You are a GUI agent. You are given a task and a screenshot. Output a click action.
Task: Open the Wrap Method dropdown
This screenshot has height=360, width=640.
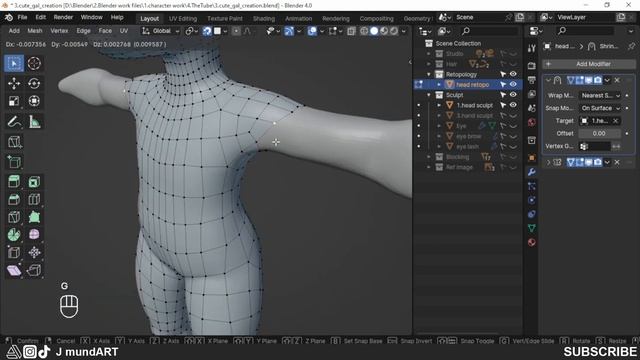600,96
